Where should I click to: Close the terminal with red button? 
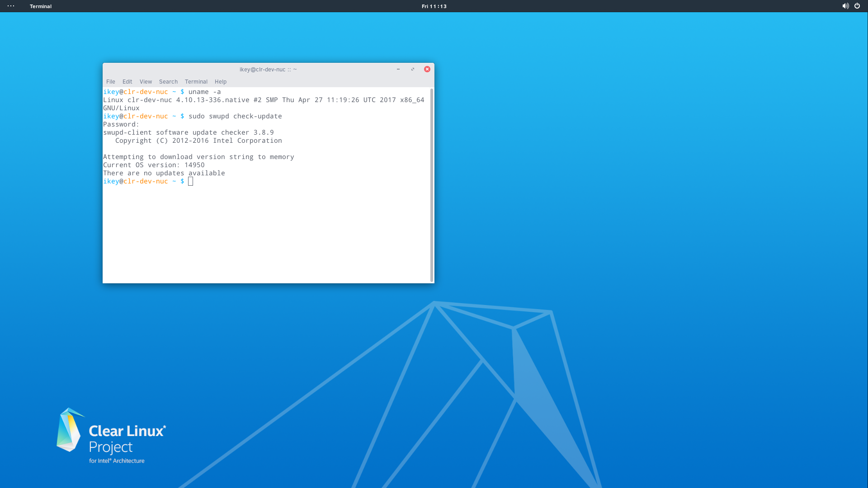click(x=427, y=69)
